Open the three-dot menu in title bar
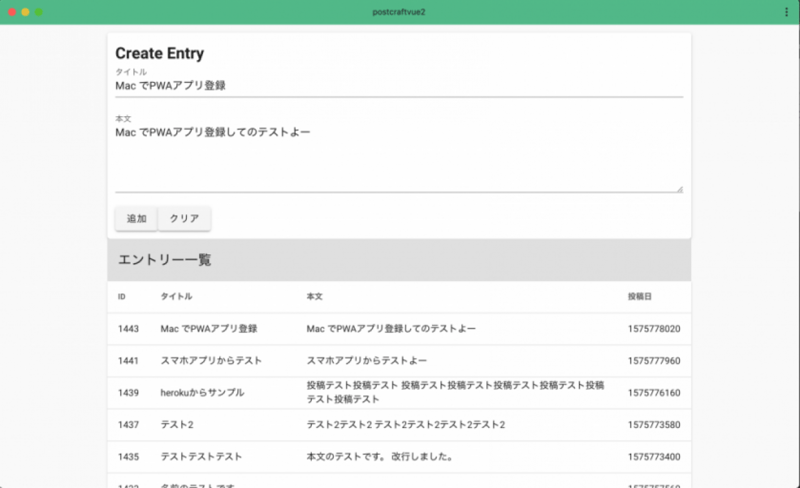This screenshot has width=800, height=488. click(786, 12)
